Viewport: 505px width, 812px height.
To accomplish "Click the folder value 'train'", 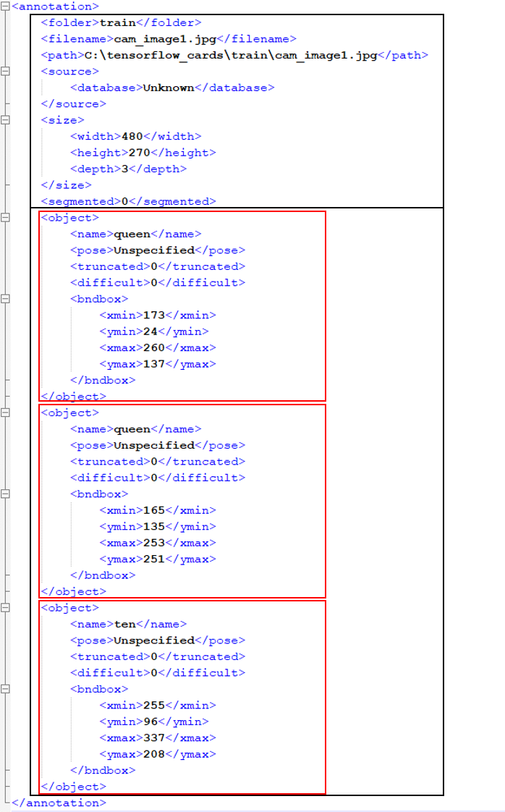I will [118, 22].
